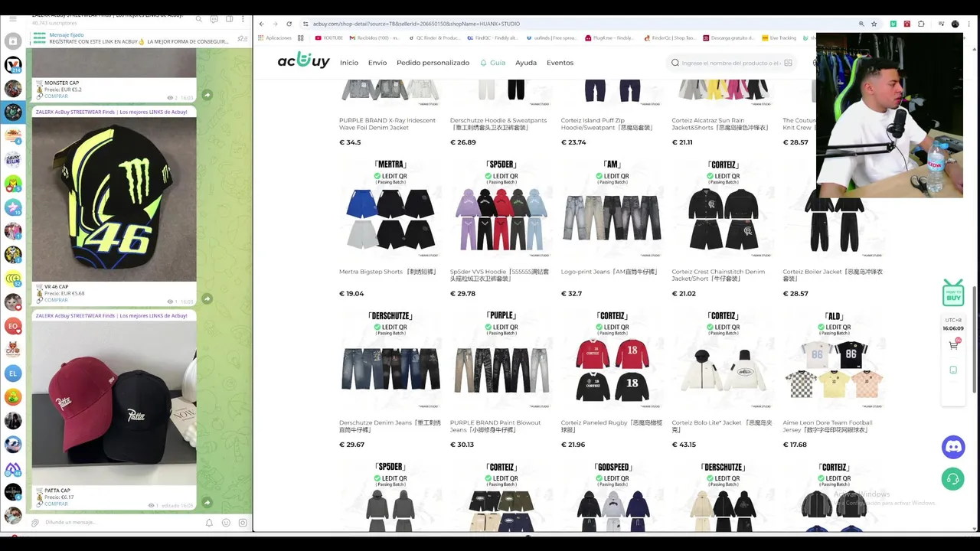This screenshot has width=980, height=551.
Task: Open customer support headset button
Action: pos(953,479)
